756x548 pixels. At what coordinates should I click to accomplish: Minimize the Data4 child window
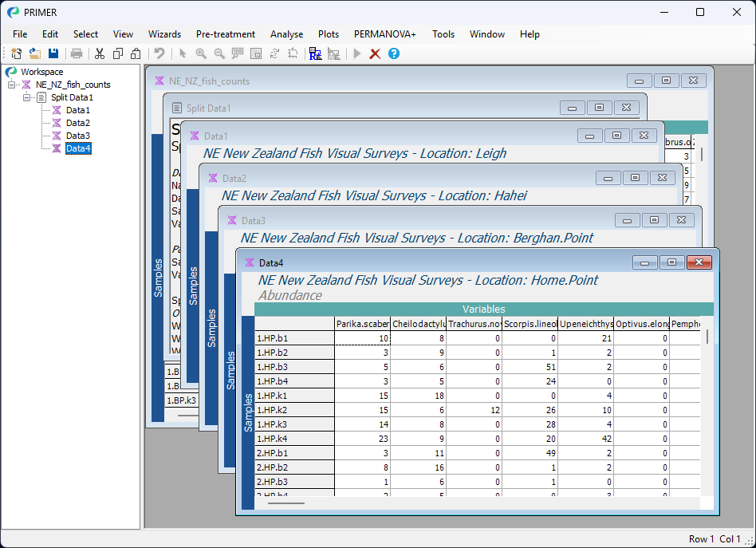(x=644, y=262)
